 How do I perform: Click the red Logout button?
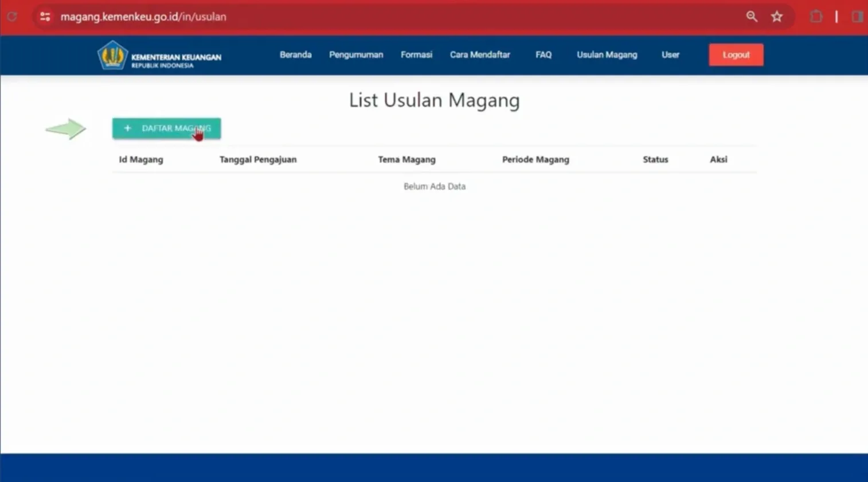[x=736, y=55]
